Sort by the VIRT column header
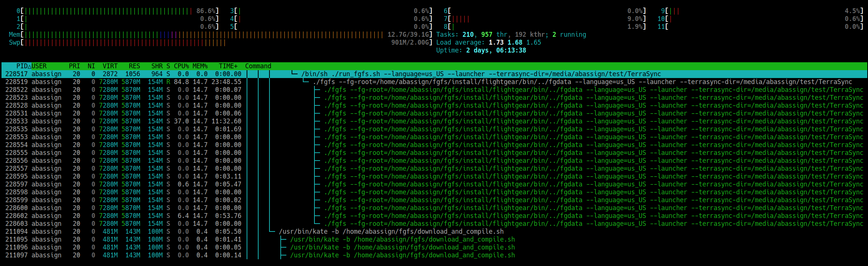 [x=110, y=66]
